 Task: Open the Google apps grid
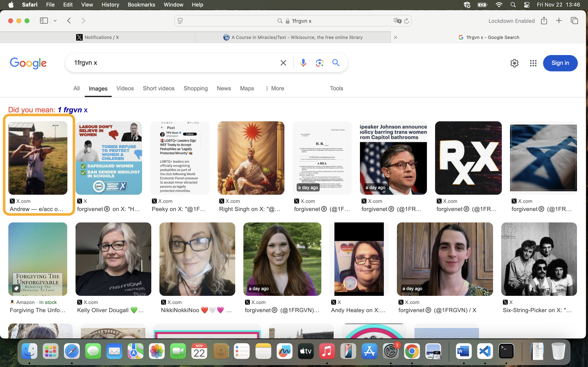533,63
